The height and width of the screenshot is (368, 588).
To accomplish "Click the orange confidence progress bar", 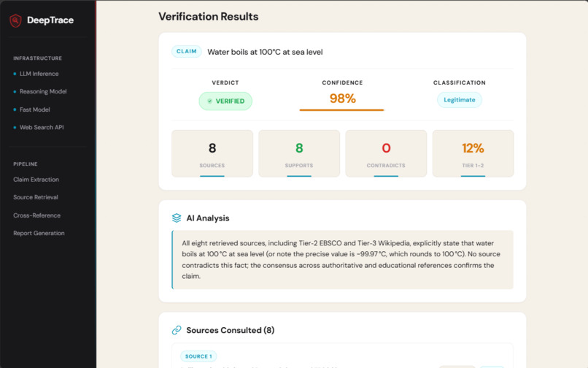I will 341,110.
